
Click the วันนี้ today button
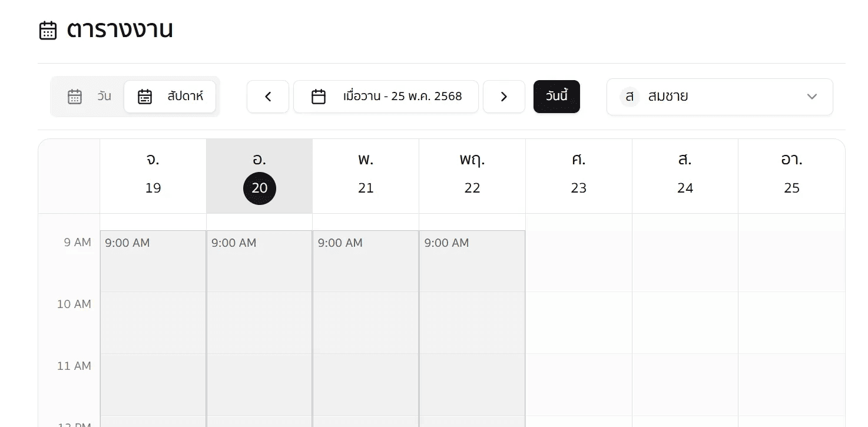(x=556, y=96)
